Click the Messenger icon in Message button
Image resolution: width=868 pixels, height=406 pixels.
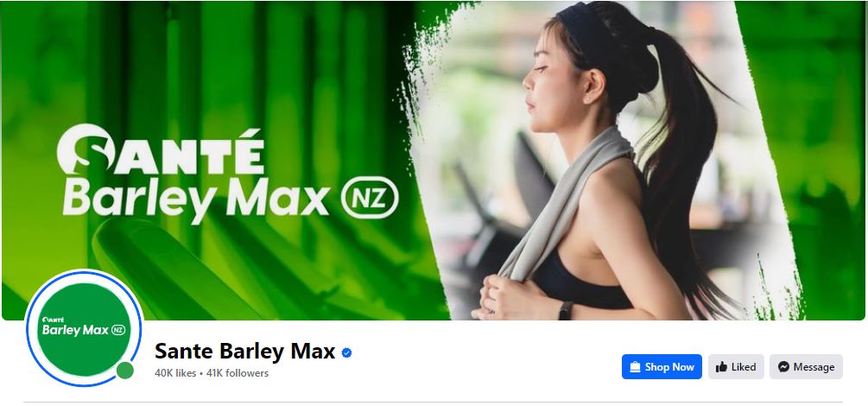coord(783,366)
